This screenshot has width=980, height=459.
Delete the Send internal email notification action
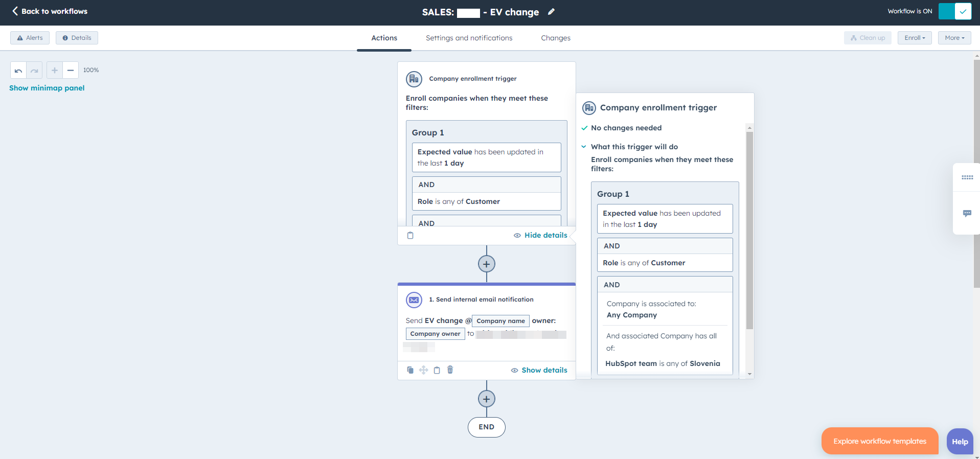[x=450, y=370]
